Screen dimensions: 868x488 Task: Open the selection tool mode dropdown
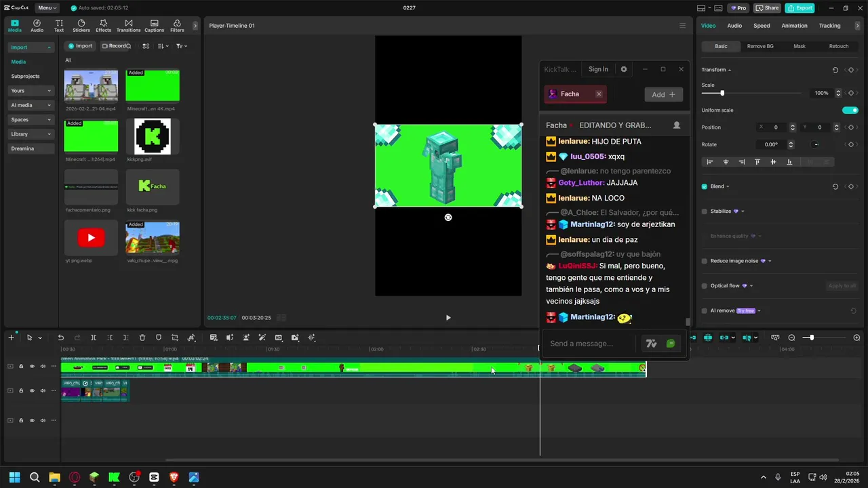(x=40, y=338)
